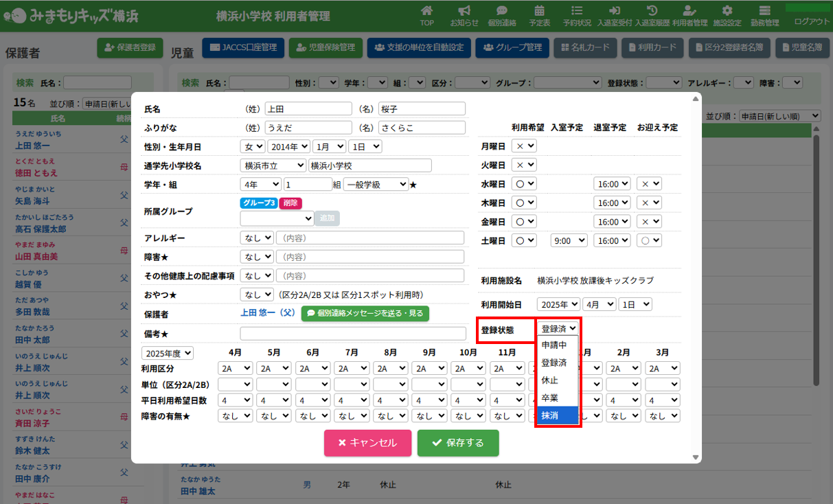Click 上田 悠一（父） guardian link
This screenshot has height=504, width=833.
pos(267,313)
